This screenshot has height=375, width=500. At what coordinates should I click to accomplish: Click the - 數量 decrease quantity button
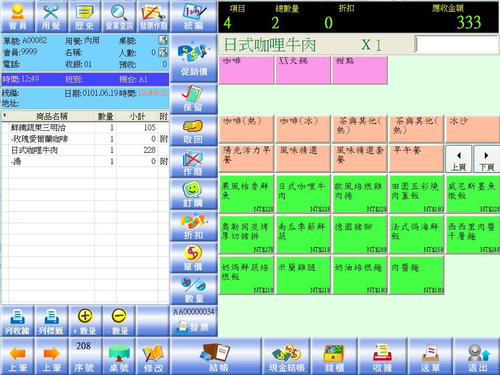click(119, 321)
